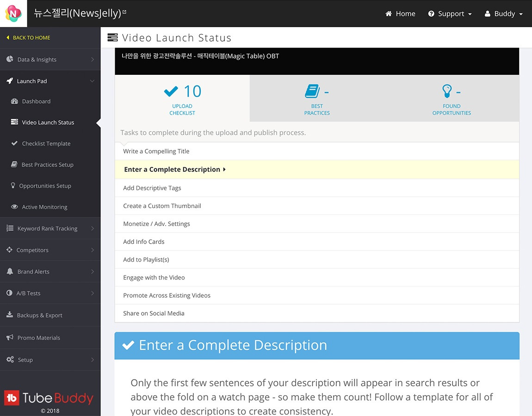This screenshot has width=532, height=416.
Task: Click the Video Launch Status header icon
Action: (x=112, y=37)
